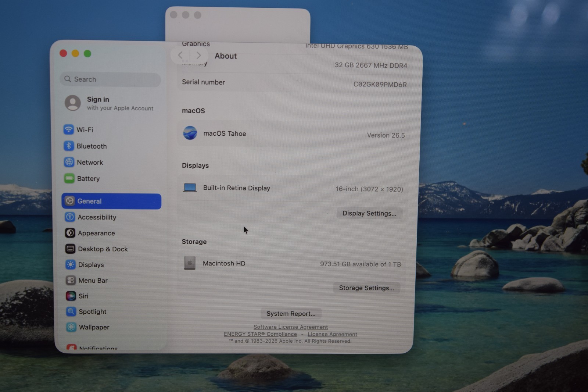Screen dimensions: 588x392
Task: Select Network in the sidebar
Action: tap(112, 162)
